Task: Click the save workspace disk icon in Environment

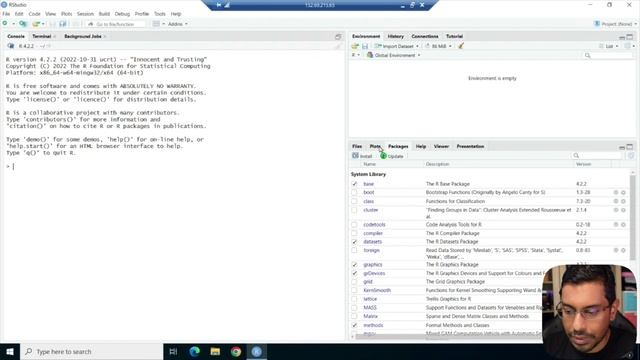Action: tap(365, 46)
